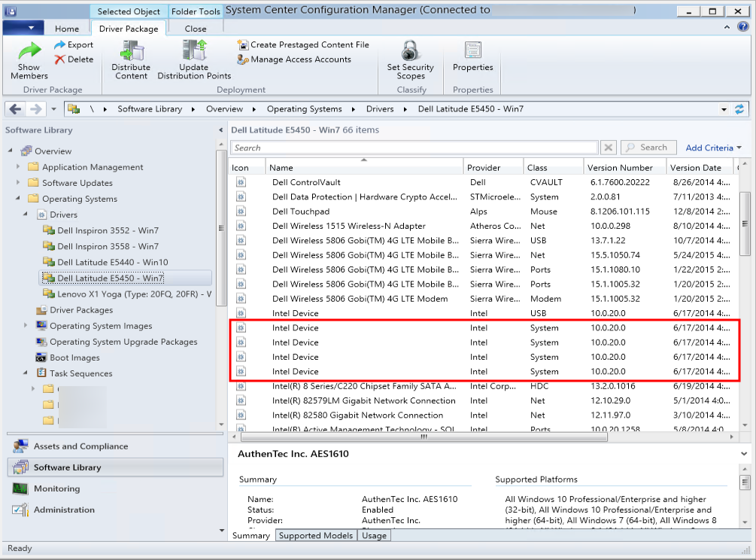Select Dell Inspiron 3552 - Win7 folder
This screenshot has width=756, height=560.
point(108,230)
